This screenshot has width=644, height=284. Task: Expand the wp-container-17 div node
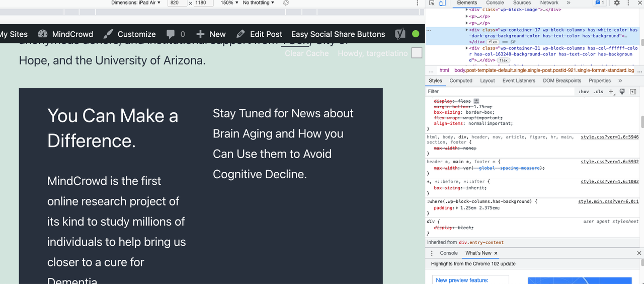click(467, 30)
